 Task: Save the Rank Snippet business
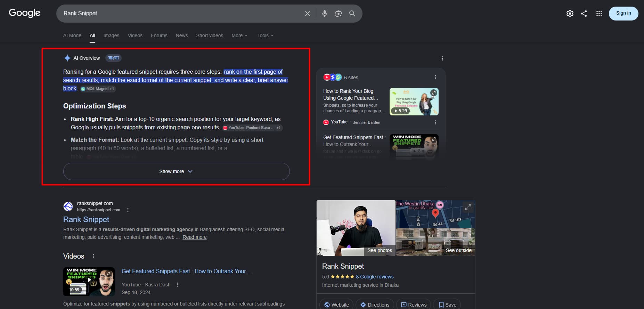tap(447, 305)
